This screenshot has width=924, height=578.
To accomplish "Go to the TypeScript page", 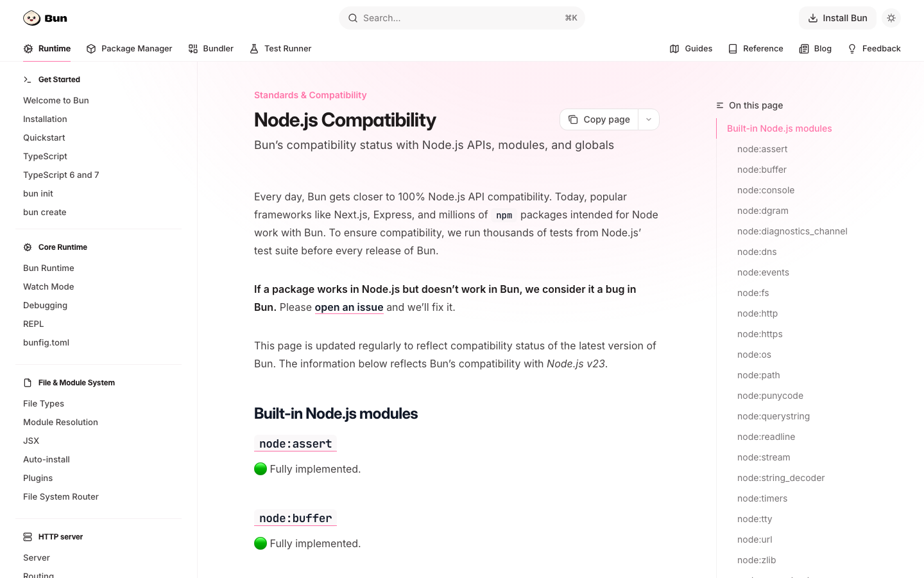I will click(45, 156).
